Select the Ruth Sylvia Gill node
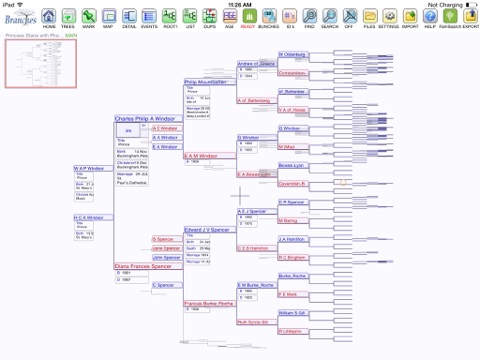 point(257,322)
